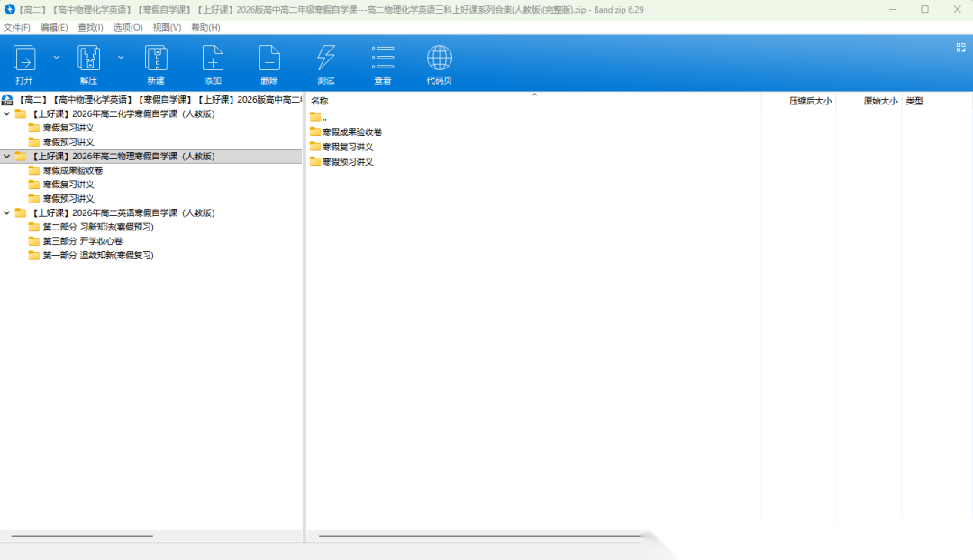Open the dropdown arrow next to 解压

pyautogui.click(x=121, y=57)
